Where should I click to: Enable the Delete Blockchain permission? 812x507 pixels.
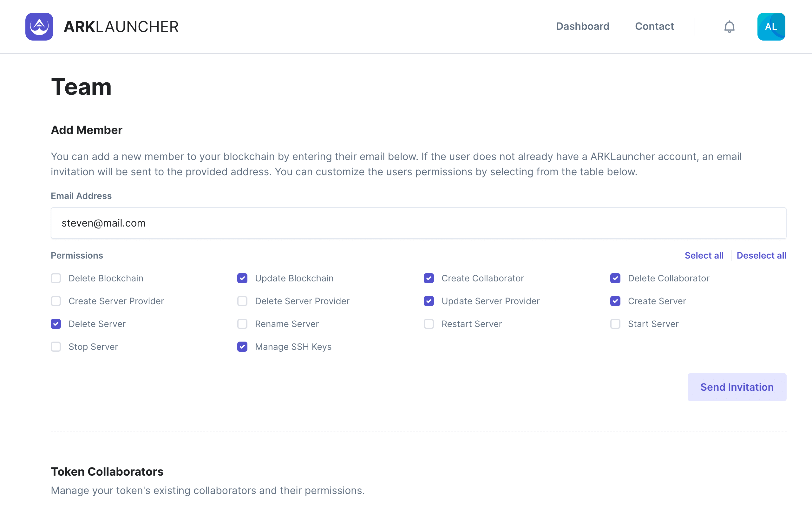[56, 278]
